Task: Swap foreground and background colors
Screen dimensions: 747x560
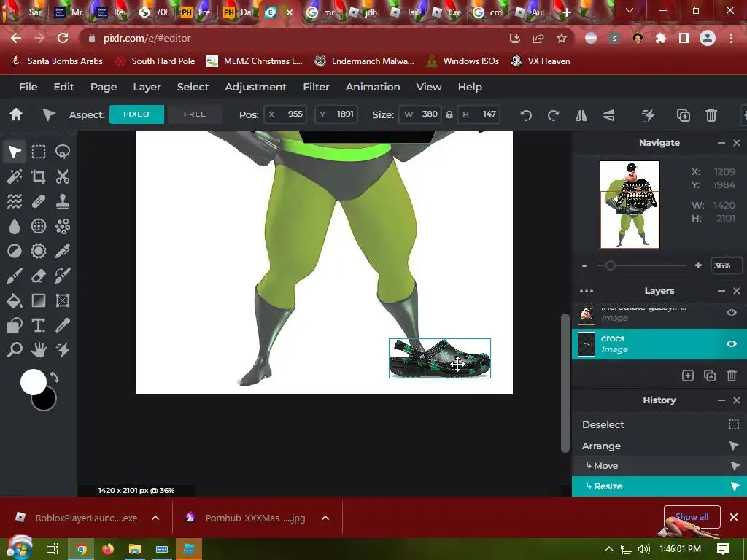Action: tap(54, 378)
